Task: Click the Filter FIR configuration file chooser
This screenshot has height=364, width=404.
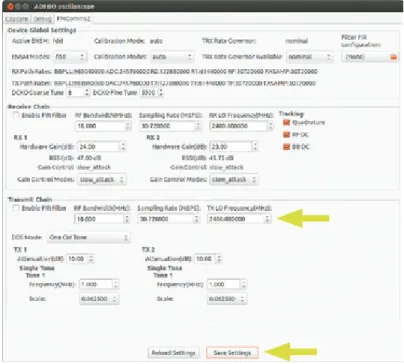Action: (370, 57)
